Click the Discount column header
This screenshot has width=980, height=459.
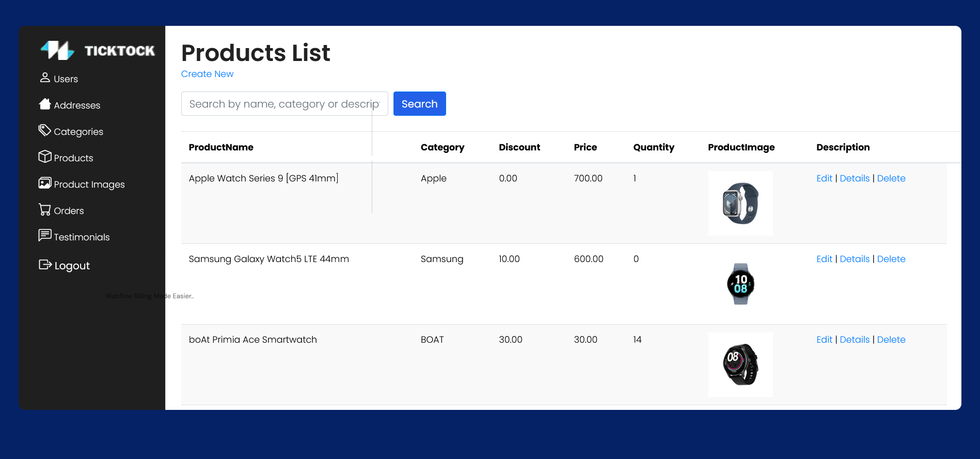pos(519,147)
